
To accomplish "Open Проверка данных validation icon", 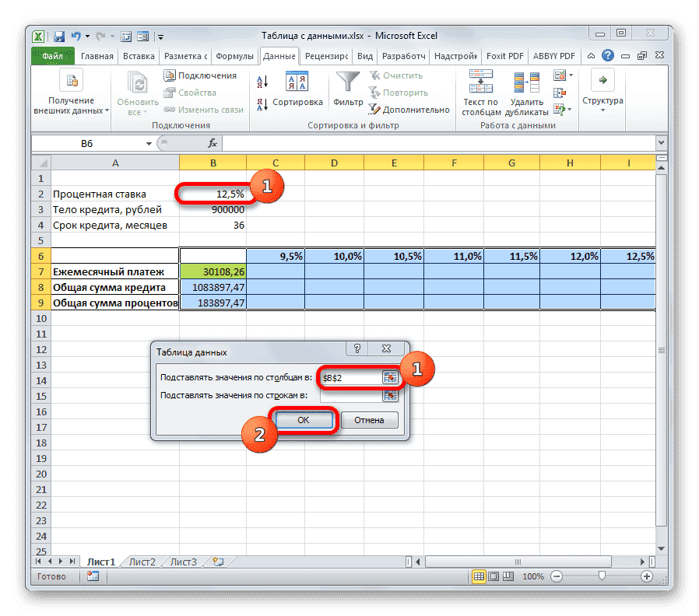I will click(x=558, y=75).
